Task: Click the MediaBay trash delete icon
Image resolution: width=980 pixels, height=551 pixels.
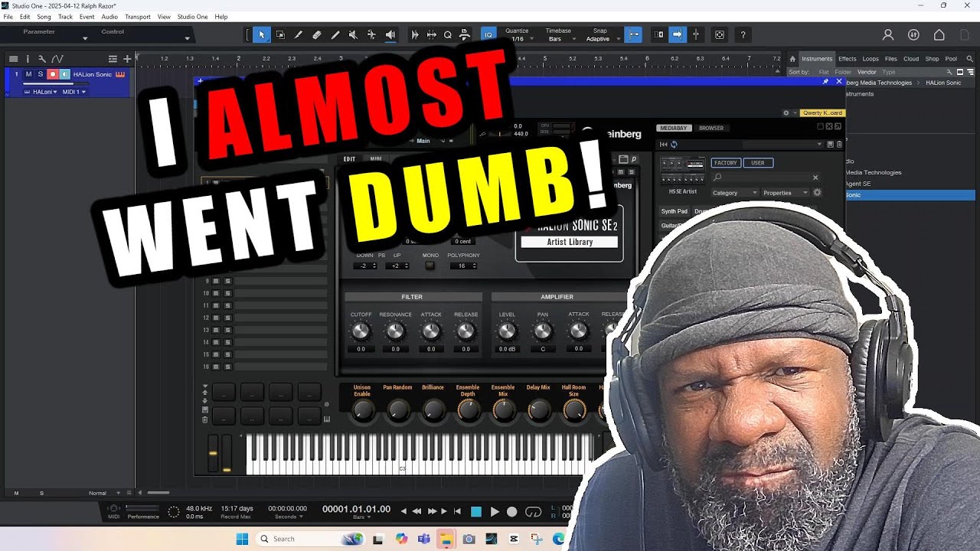Action: pyautogui.click(x=839, y=144)
